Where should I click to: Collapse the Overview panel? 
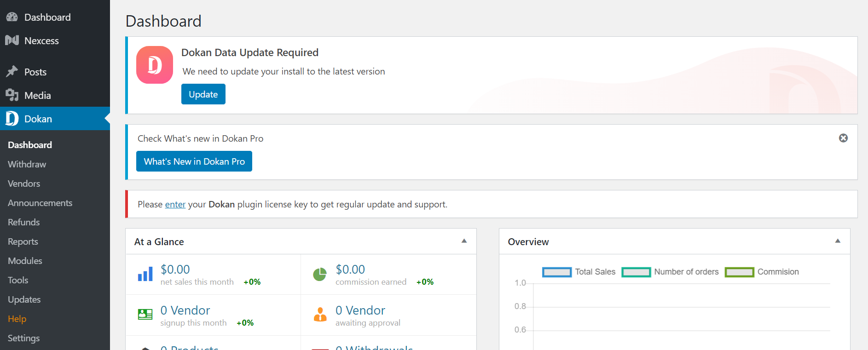(838, 241)
